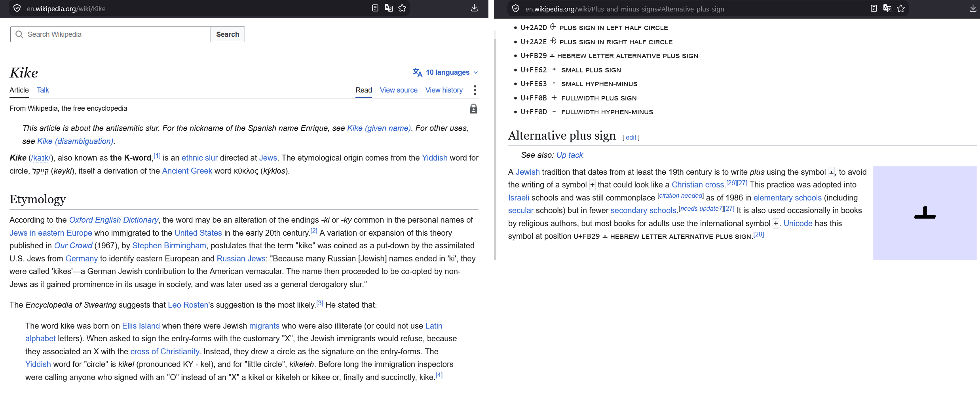Follow the Jews in eastern Europe link
This screenshot has width=980, height=397.
coord(51,233)
